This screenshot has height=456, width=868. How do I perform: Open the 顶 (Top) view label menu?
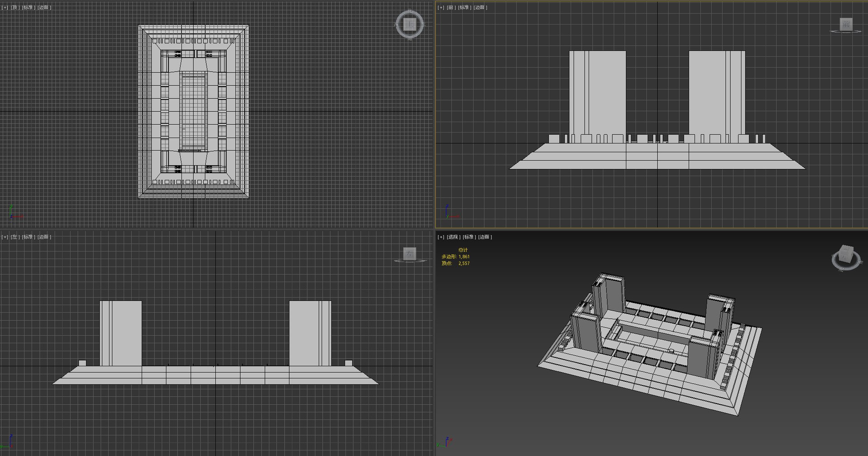pos(15,7)
